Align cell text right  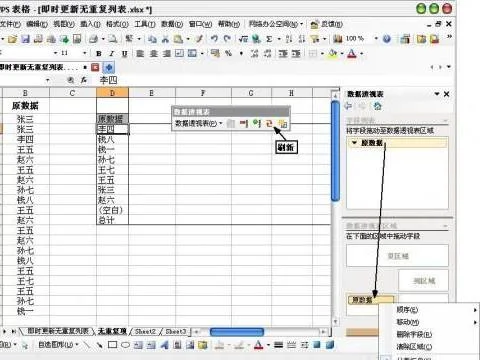point(166,53)
